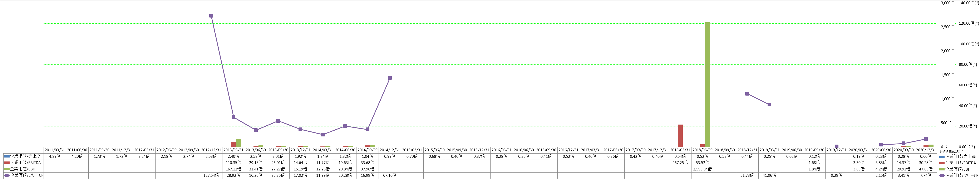The height and width of the screenshot is (179, 980).
Task: Select the 127.54倍 free CF cell
Action: click(x=211, y=176)
